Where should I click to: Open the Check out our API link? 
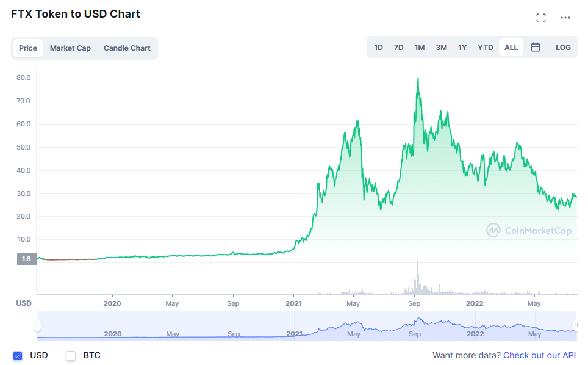pos(539,355)
